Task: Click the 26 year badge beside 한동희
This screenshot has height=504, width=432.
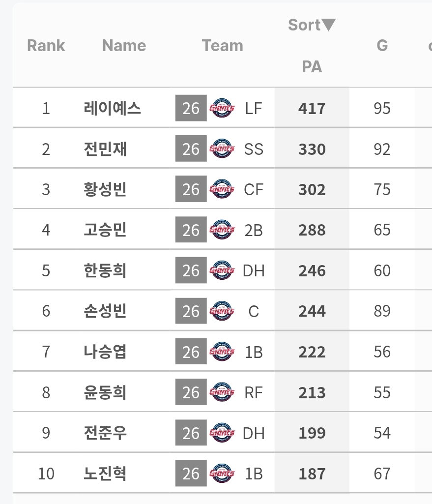Action: tap(191, 270)
